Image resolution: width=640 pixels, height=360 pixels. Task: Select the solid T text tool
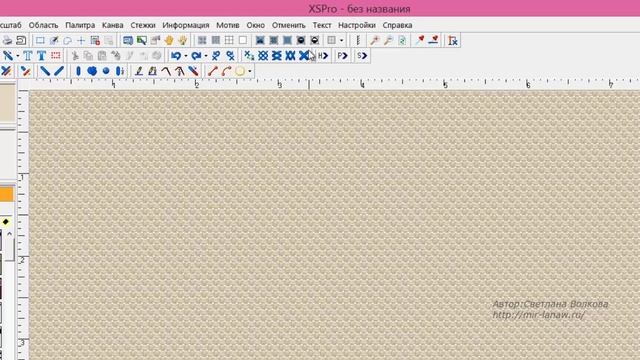(41, 56)
